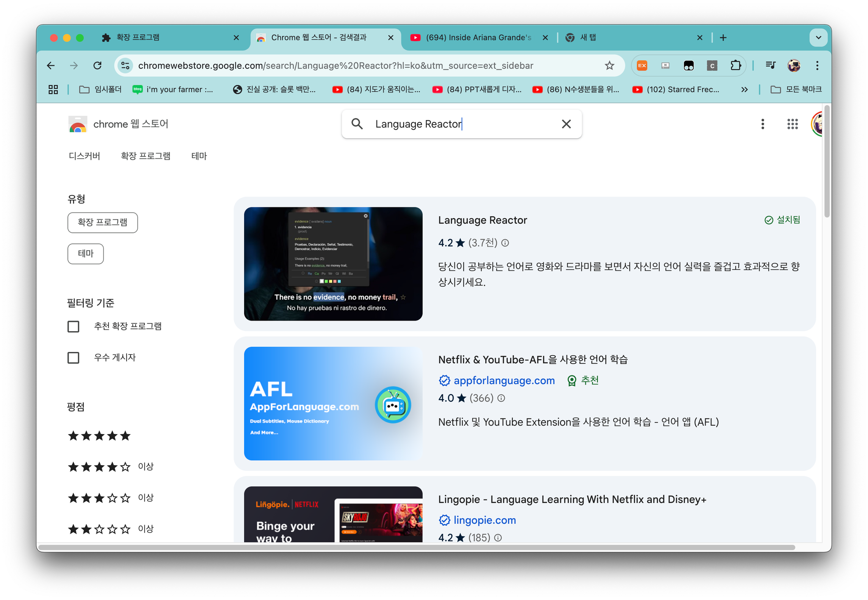
Task: Open the Google apps grid
Action: [x=793, y=124]
